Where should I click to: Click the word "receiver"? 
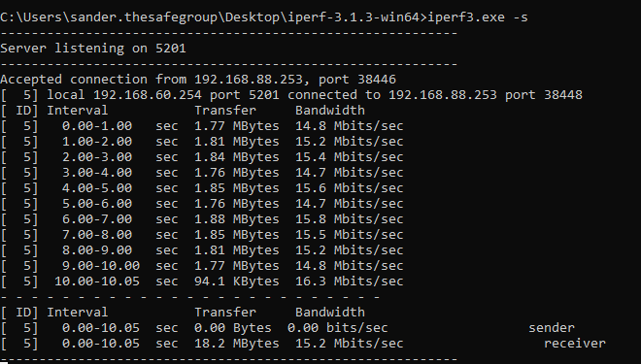(575, 344)
